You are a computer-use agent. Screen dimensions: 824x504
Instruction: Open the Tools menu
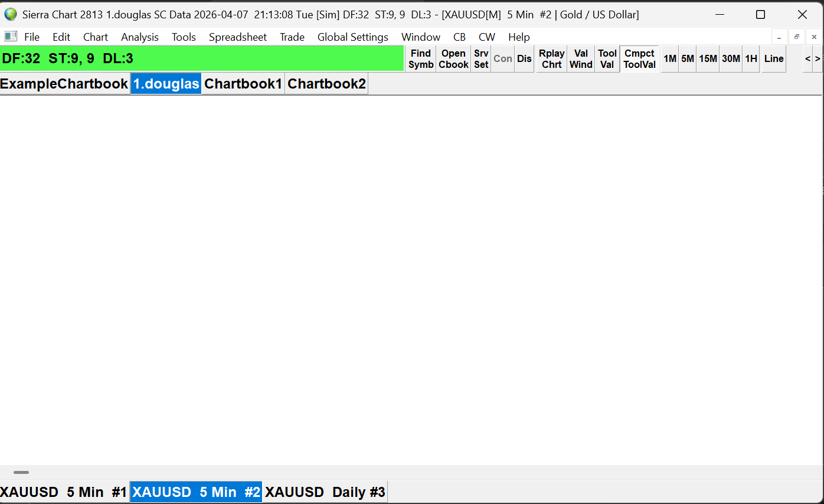pyautogui.click(x=184, y=37)
